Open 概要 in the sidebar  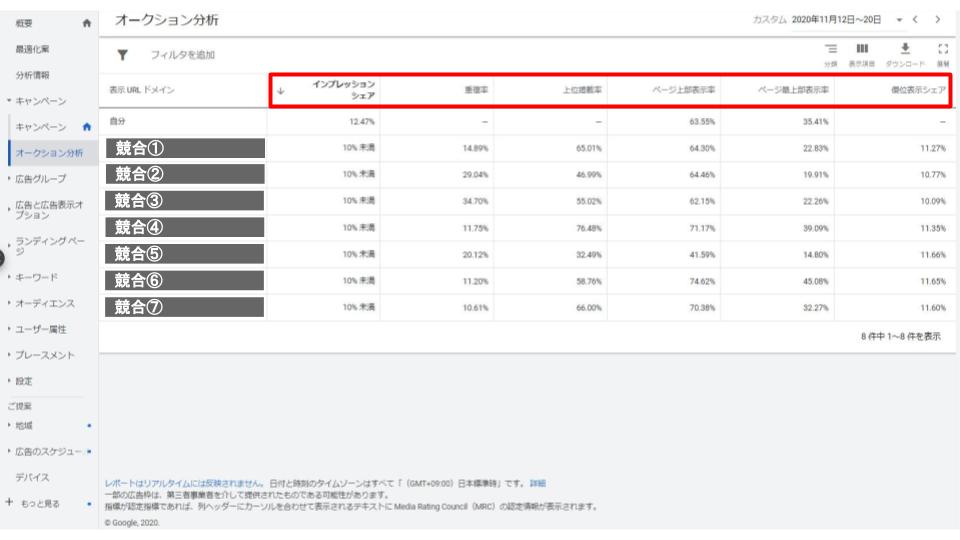click(x=24, y=23)
